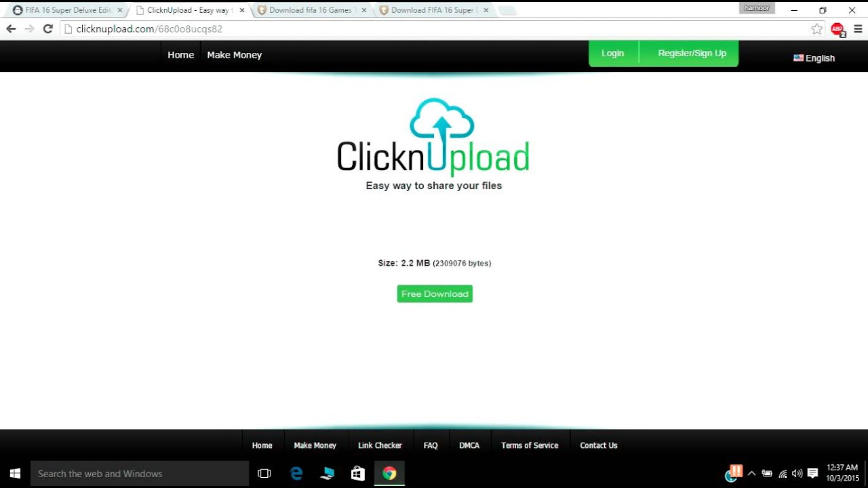Viewport: 868px width, 488px height.
Task: Click the browser forward arrow
Action: point(29,29)
